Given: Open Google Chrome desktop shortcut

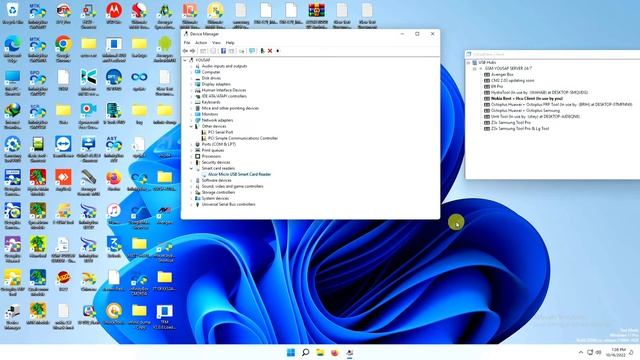Looking at the screenshot, I should click(63, 48).
